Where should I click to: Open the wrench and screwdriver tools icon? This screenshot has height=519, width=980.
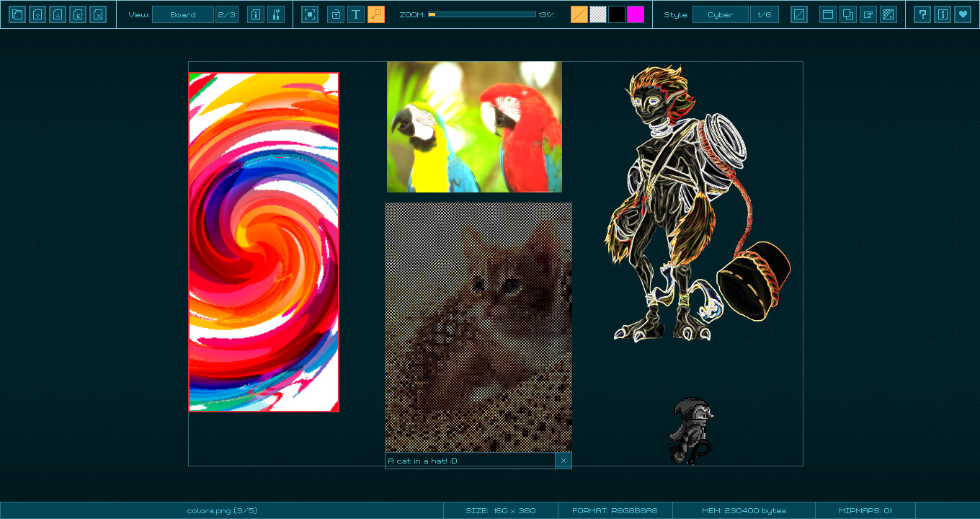click(x=276, y=14)
